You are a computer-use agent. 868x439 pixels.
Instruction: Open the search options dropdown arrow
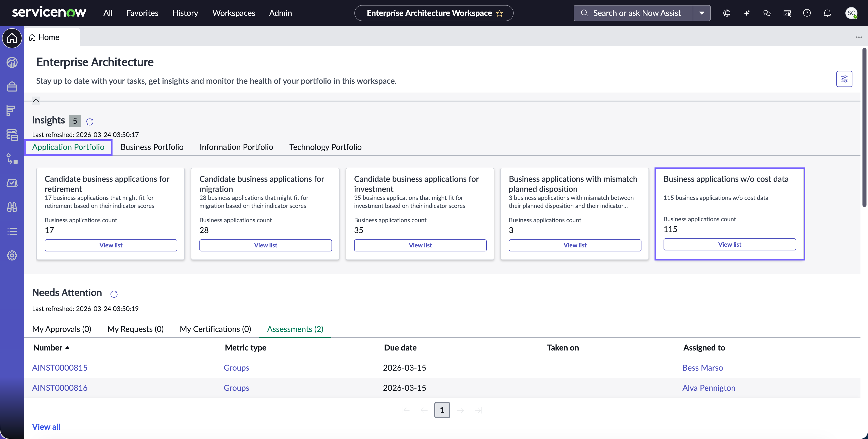pyautogui.click(x=702, y=13)
